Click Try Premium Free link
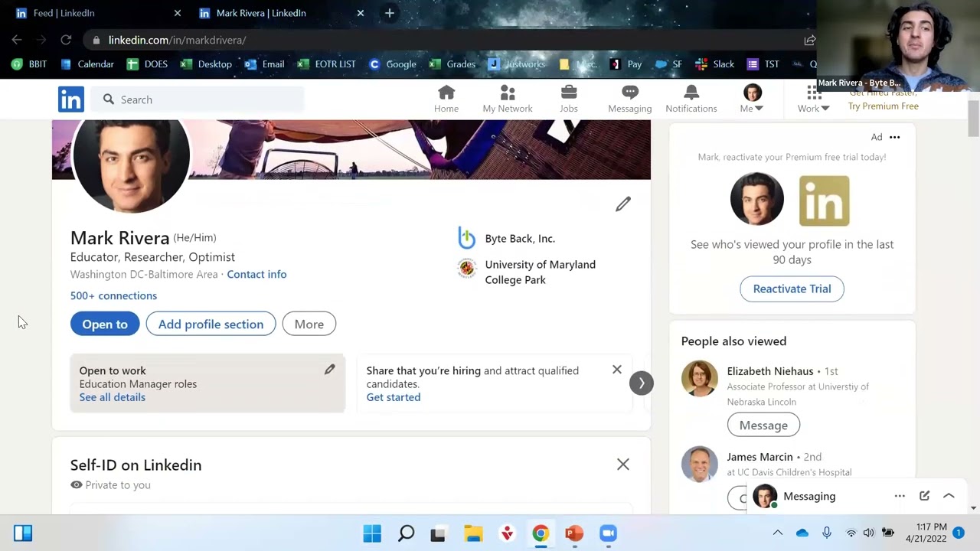The height and width of the screenshot is (551, 980). [883, 106]
